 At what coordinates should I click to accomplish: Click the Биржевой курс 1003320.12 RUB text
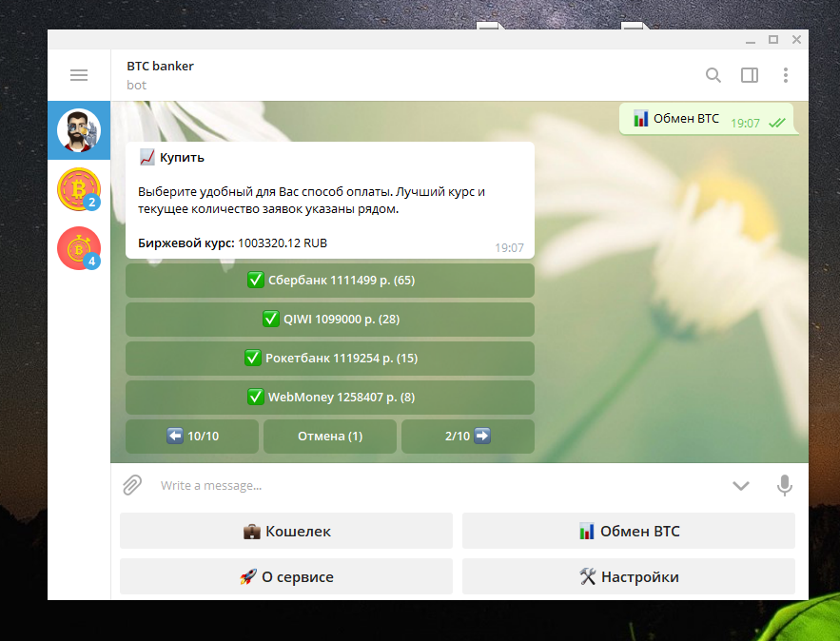pyautogui.click(x=232, y=243)
